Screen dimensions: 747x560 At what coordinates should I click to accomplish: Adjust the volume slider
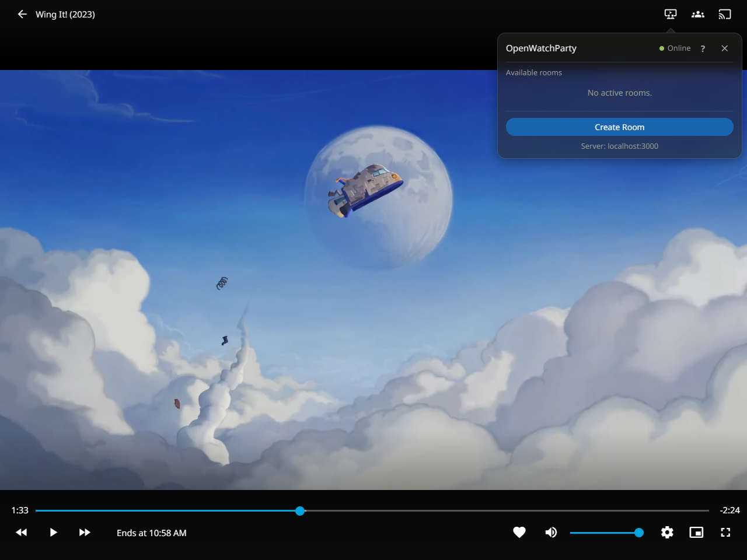tap(606, 533)
